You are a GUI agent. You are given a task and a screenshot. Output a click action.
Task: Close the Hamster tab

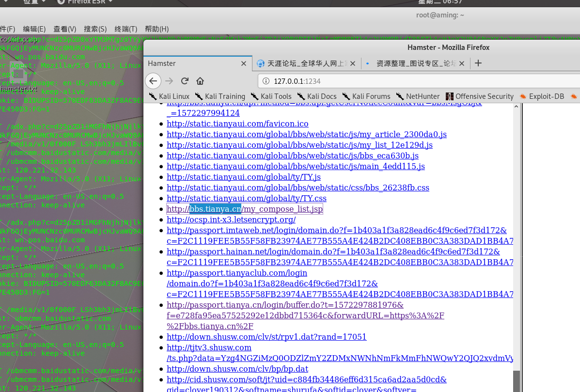click(243, 63)
